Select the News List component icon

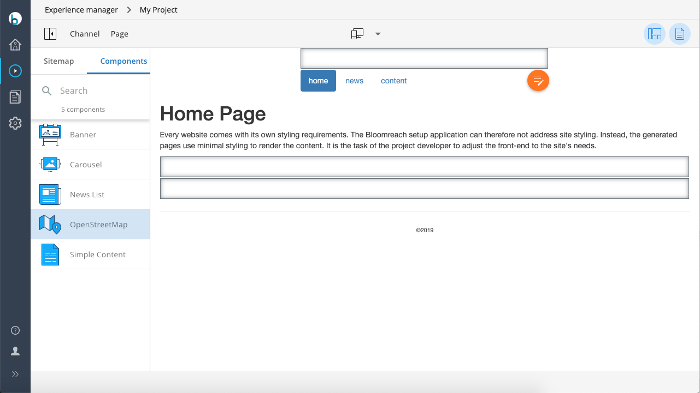coord(50,194)
